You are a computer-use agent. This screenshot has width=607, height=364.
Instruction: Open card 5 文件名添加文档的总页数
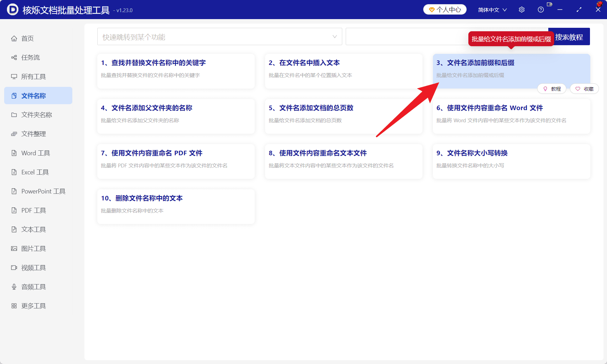[x=344, y=116]
